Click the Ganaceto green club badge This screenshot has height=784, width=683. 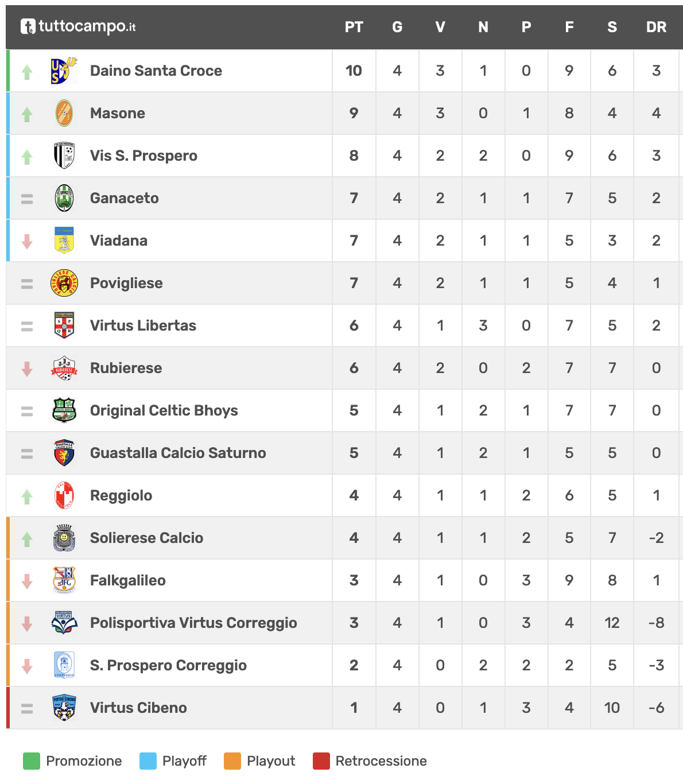64,198
